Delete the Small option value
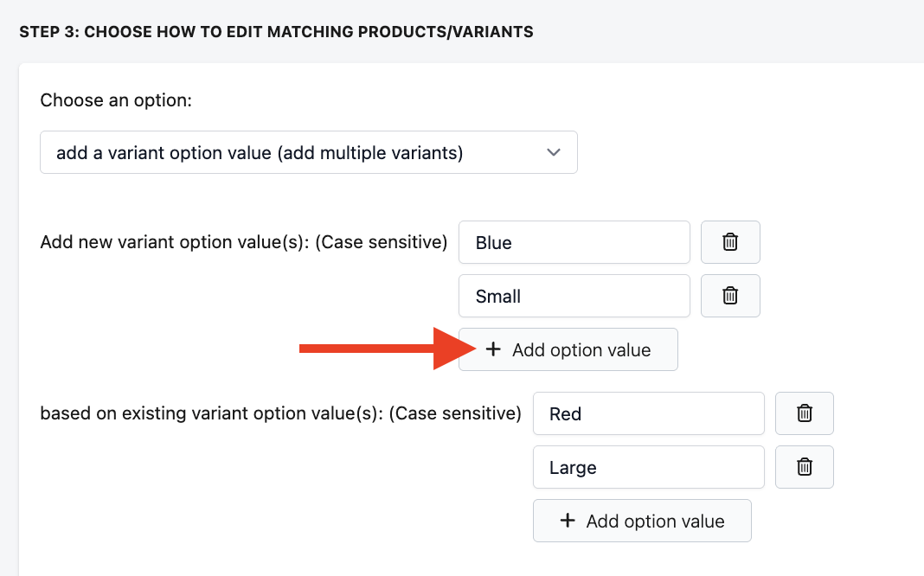 (730, 296)
